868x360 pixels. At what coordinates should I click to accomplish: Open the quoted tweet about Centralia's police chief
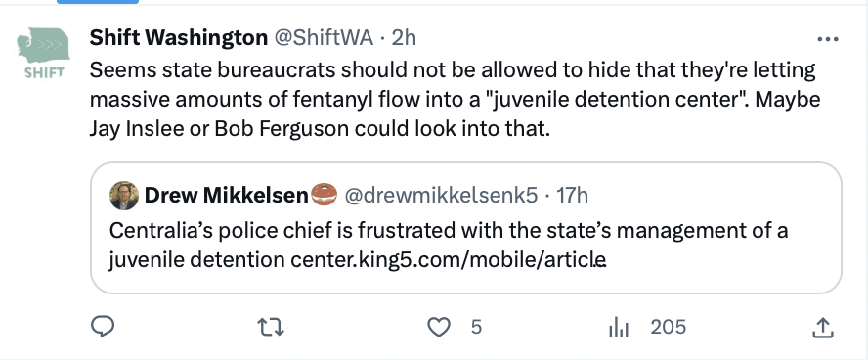[466, 228]
